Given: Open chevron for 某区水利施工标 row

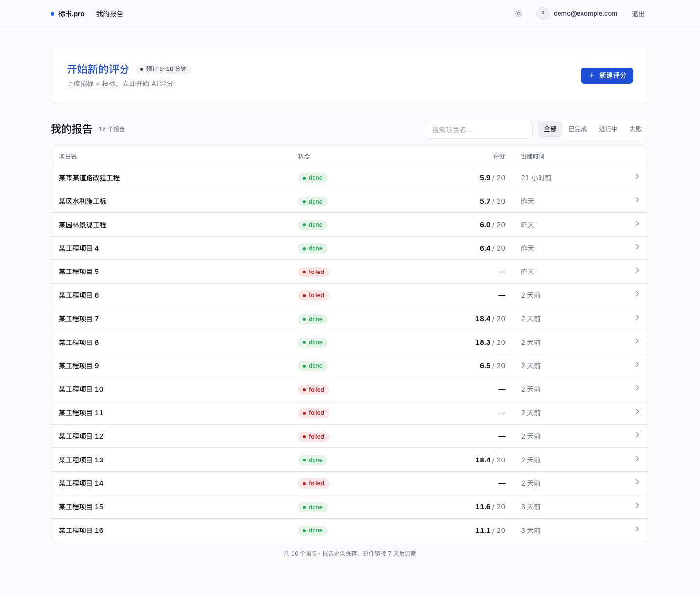Looking at the screenshot, I should (637, 200).
